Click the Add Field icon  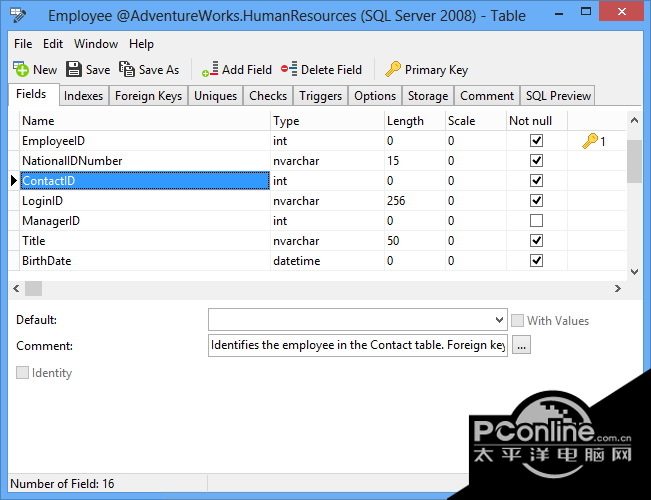pyautogui.click(x=210, y=69)
